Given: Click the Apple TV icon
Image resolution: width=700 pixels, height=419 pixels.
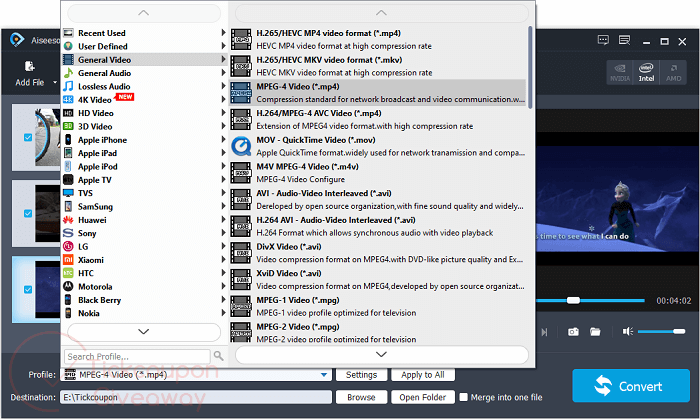Looking at the screenshot, I should [x=68, y=180].
